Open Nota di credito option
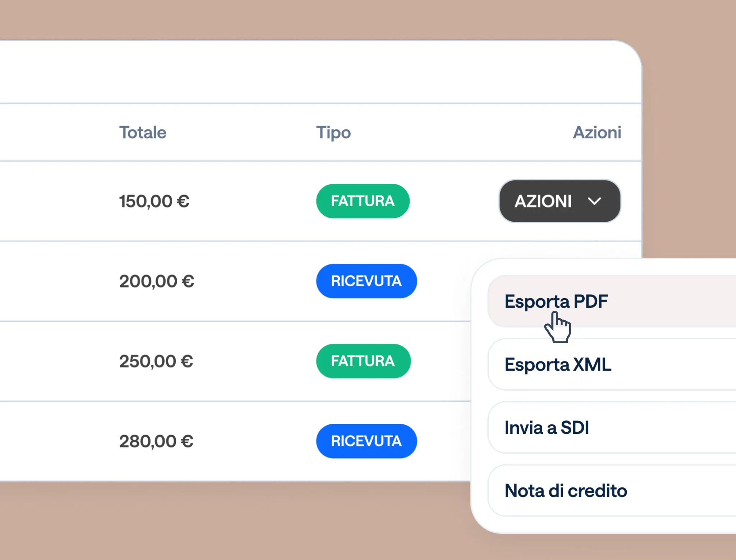This screenshot has height=560, width=736. click(x=565, y=490)
